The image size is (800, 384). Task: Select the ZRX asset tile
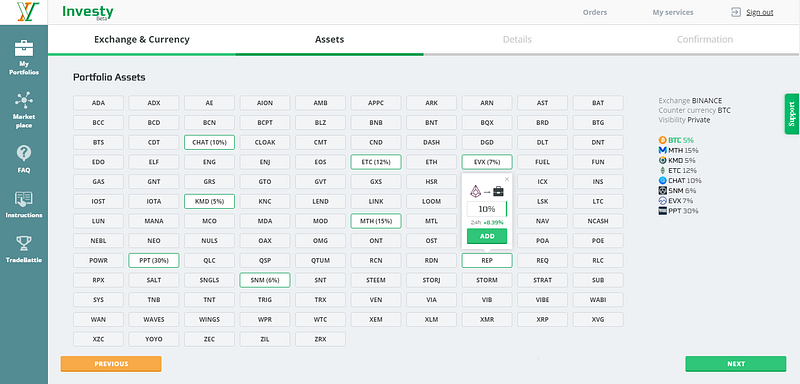pyautogui.click(x=320, y=339)
